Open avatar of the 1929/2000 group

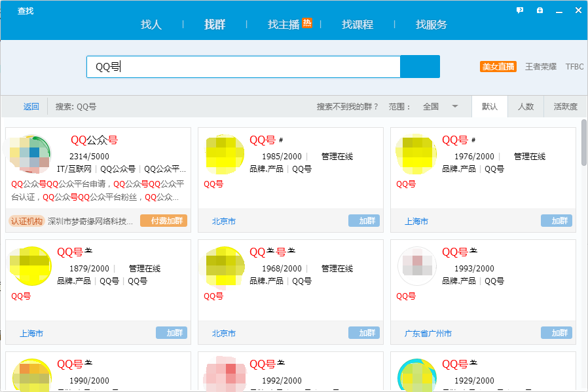(x=417, y=376)
